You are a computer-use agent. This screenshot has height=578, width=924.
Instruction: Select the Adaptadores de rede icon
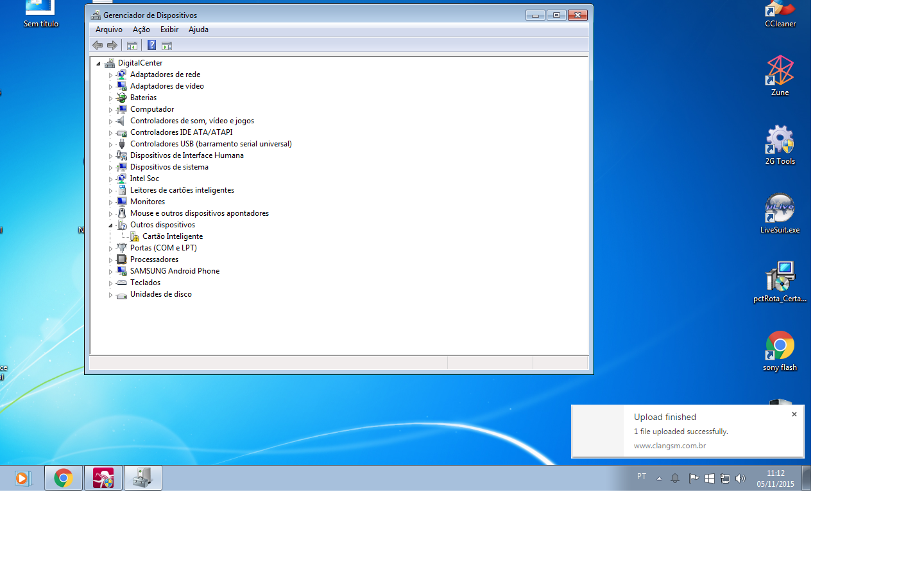tap(122, 74)
